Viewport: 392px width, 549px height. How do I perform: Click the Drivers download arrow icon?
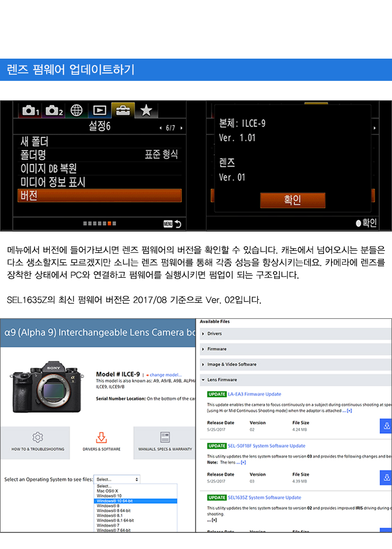click(102, 437)
